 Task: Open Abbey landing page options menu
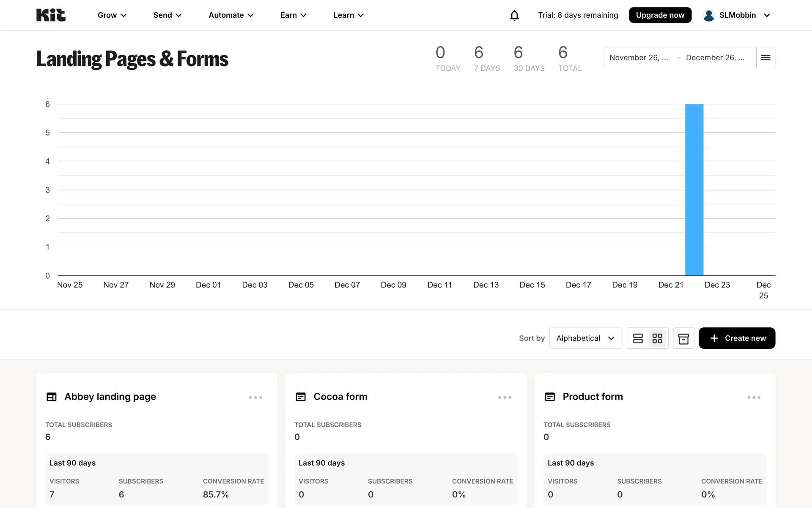point(255,398)
